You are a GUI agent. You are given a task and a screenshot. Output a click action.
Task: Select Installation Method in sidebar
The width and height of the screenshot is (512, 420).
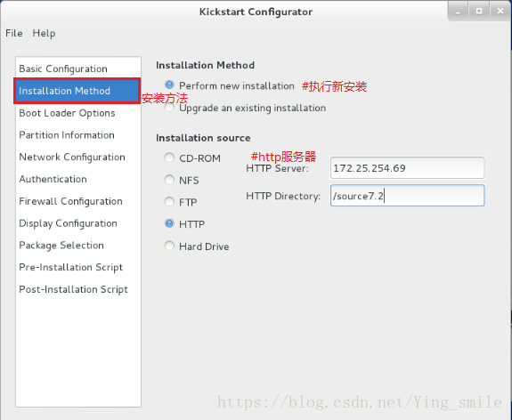pyautogui.click(x=77, y=91)
